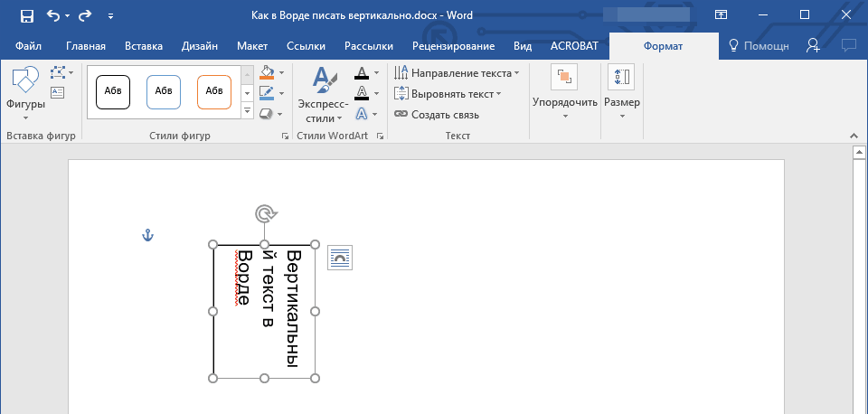Viewport: 868px width, 414px height.
Task: Click Создать связь button
Action: point(436,115)
